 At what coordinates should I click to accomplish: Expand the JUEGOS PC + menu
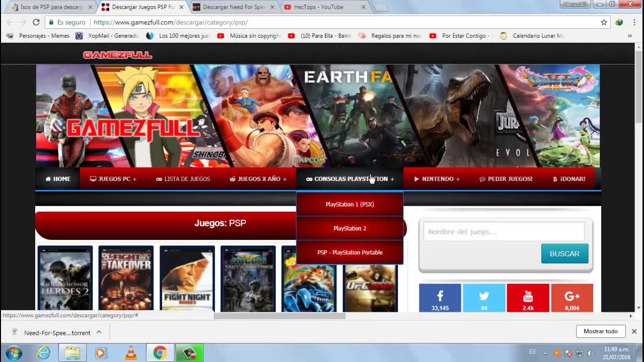point(113,179)
